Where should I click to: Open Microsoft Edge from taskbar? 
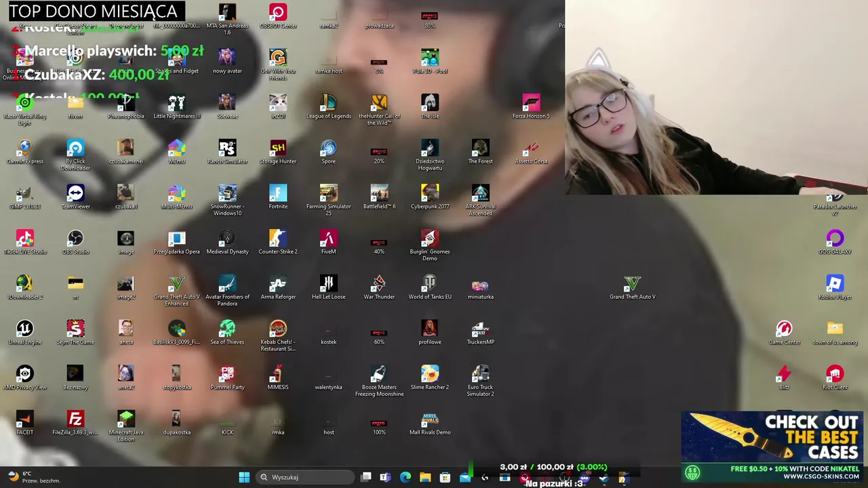coord(406,477)
